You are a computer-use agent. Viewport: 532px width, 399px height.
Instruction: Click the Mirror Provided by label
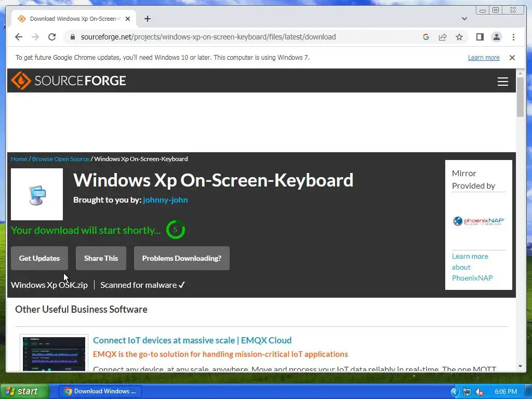click(x=473, y=179)
